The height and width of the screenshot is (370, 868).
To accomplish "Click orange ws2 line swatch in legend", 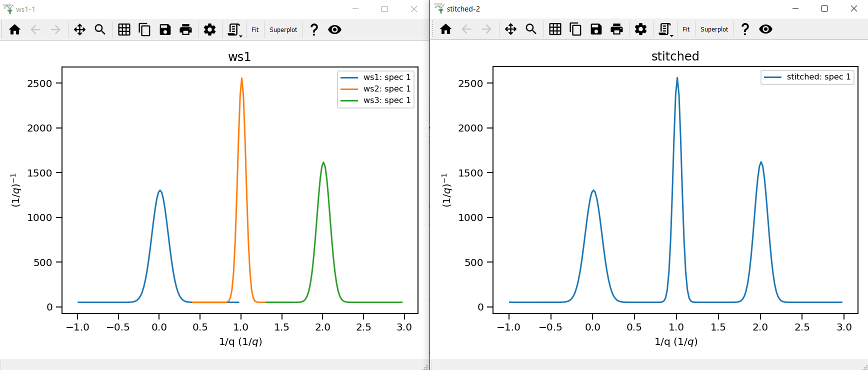I will [349, 89].
